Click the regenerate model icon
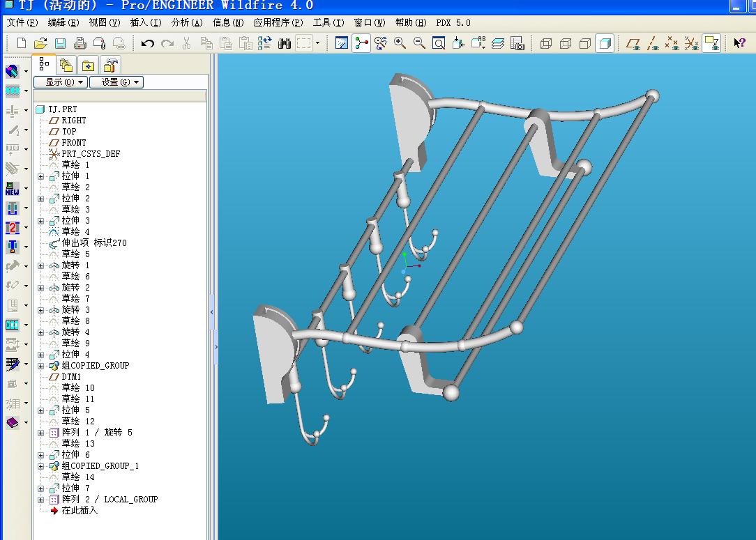The width and height of the screenshot is (756, 540). coord(265,43)
